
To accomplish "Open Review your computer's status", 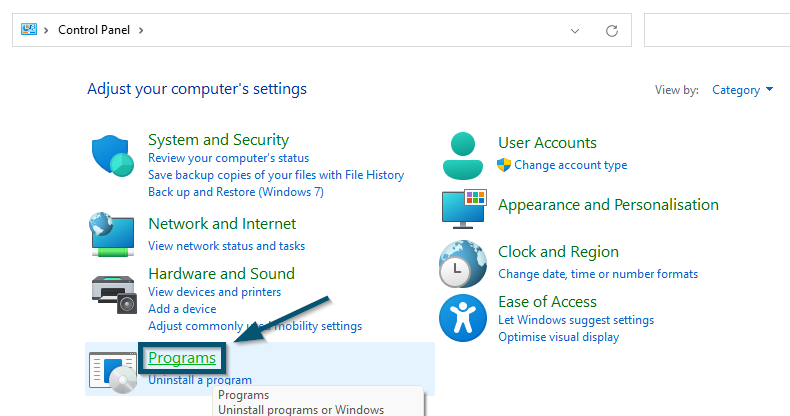I will click(228, 158).
